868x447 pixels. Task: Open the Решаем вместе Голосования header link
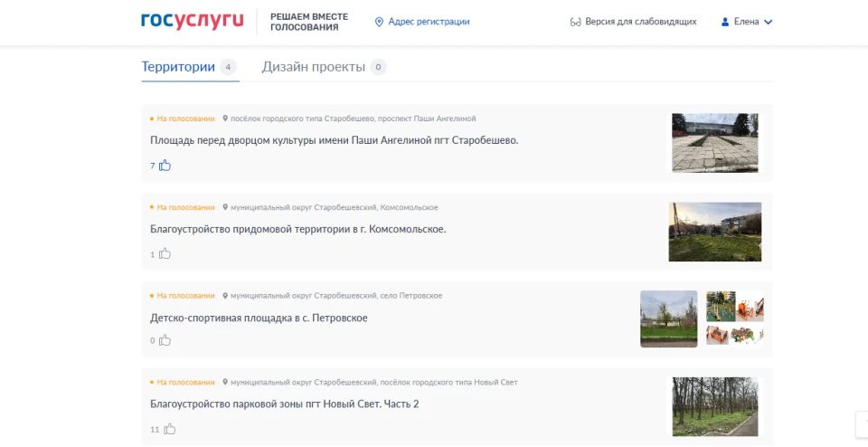coord(309,22)
